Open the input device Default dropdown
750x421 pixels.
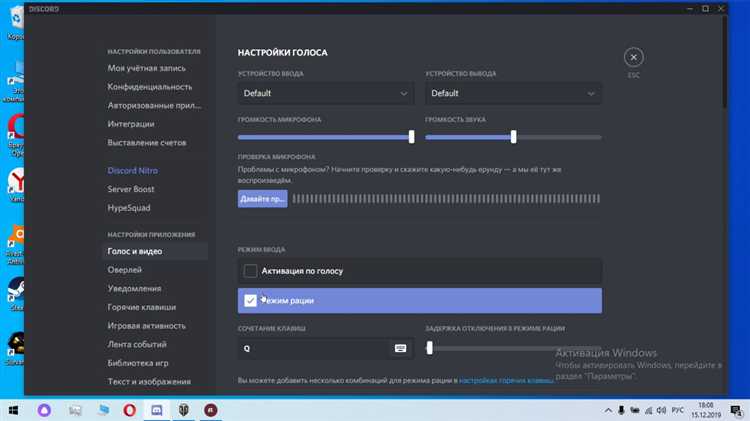326,93
